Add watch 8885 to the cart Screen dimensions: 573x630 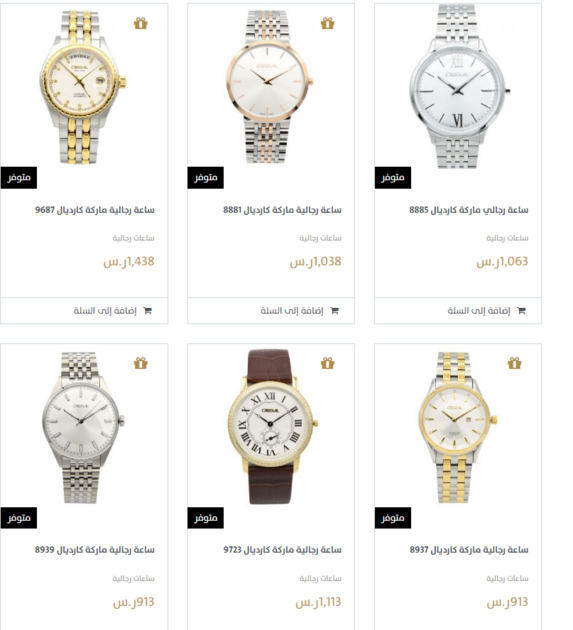[x=458, y=311]
